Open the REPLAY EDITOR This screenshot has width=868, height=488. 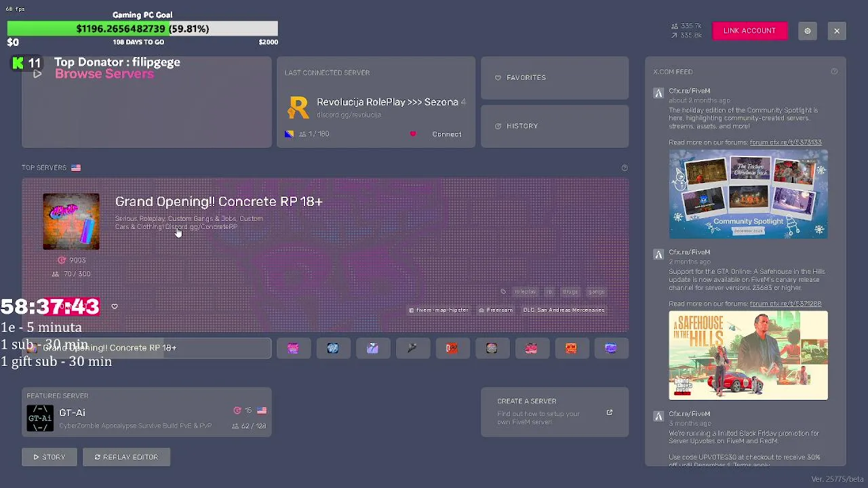(126, 457)
